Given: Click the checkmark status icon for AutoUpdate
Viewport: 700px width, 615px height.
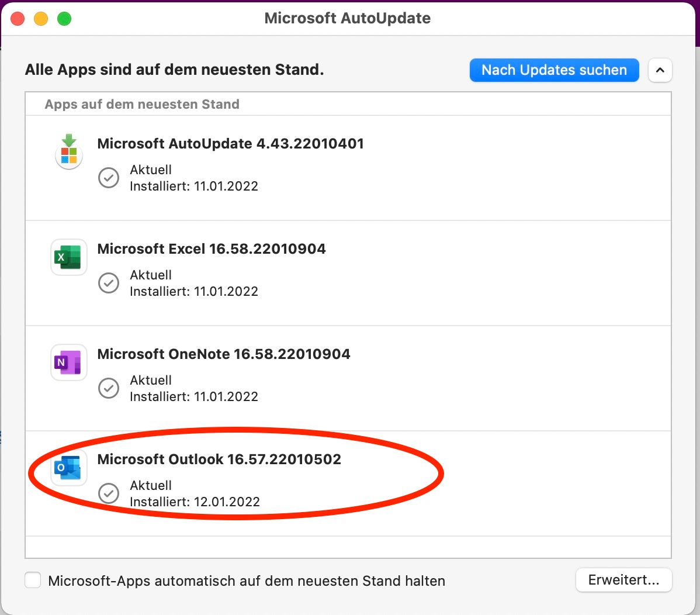Looking at the screenshot, I should point(109,178).
